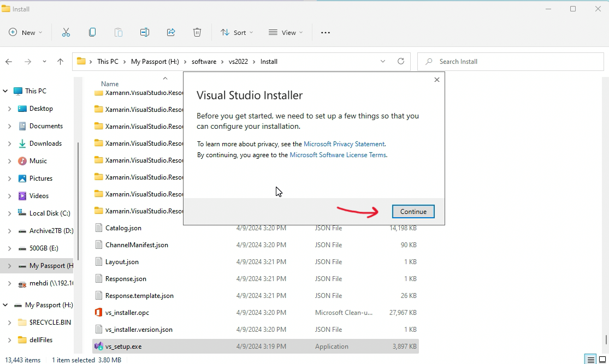Open the View dropdown menu
The height and width of the screenshot is (364, 609).
286,33
